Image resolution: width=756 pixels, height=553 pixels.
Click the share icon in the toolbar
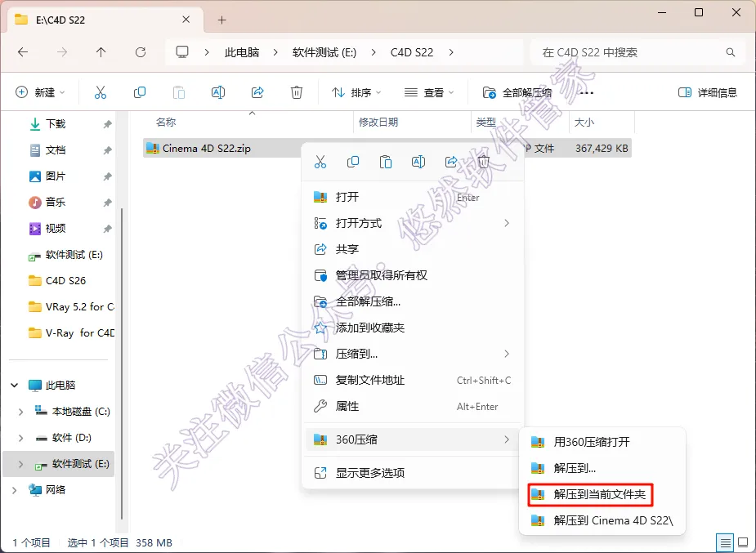[257, 92]
